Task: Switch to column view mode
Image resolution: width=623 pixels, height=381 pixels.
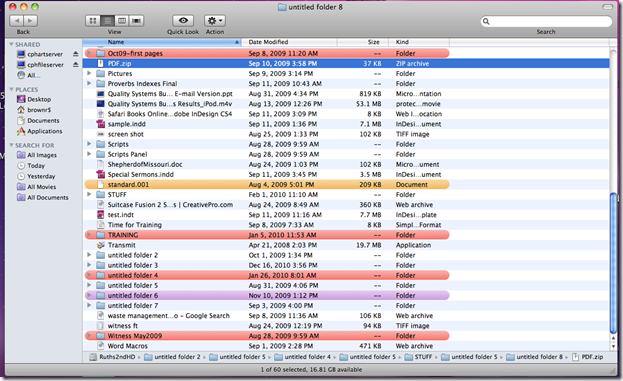Action: point(122,21)
